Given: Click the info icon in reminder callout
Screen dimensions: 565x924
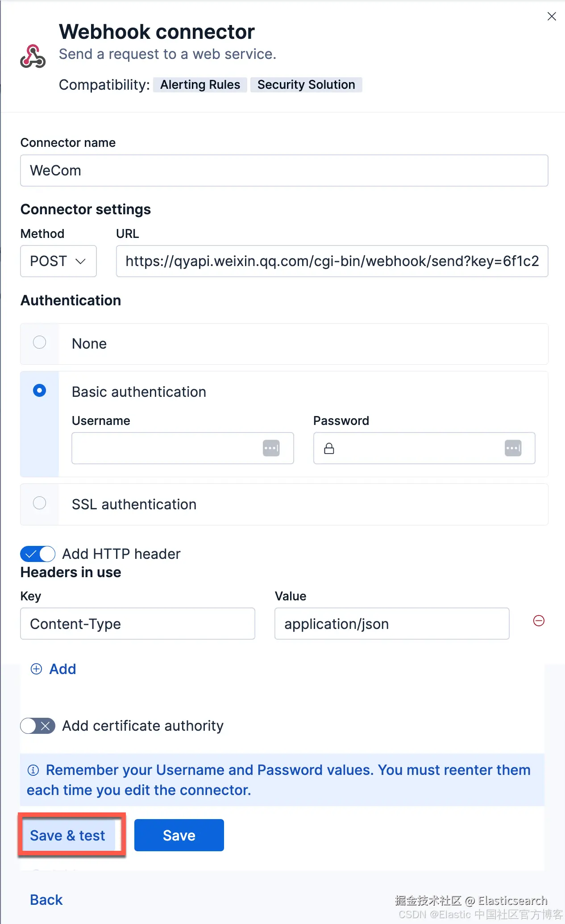Looking at the screenshot, I should click(x=33, y=770).
